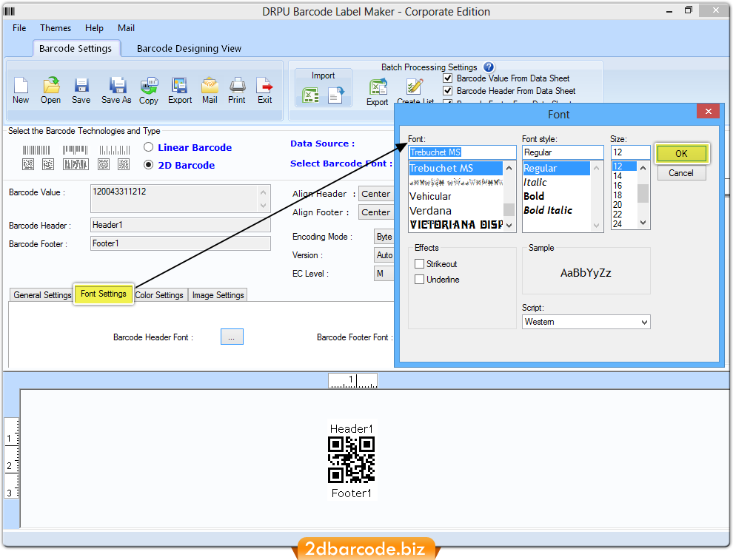Image resolution: width=733 pixels, height=560 pixels.
Task: Close the Font dialog
Action: 709,111
